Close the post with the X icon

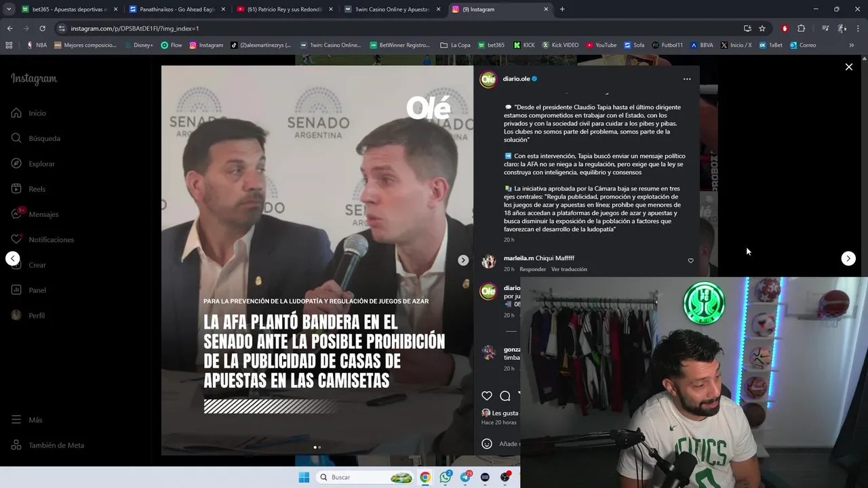tap(848, 67)
